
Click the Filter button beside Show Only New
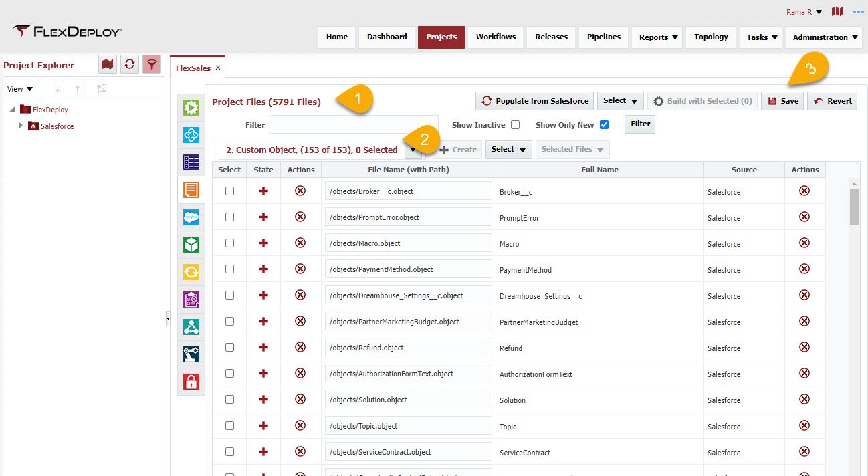640,124
